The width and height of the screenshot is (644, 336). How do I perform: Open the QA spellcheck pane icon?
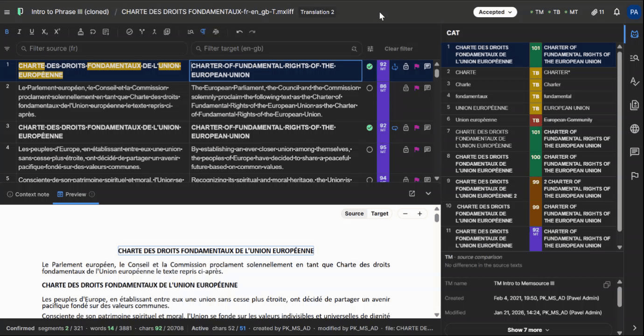click(634, 82)
